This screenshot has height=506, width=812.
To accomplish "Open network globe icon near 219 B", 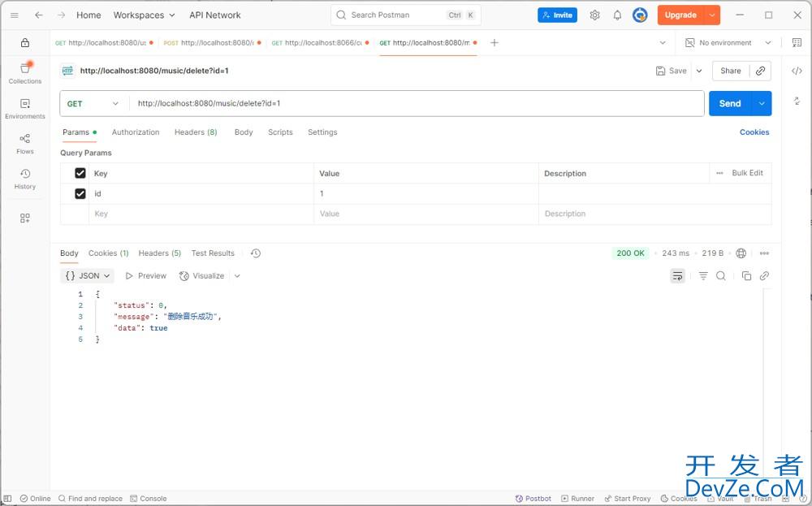I will [741, 253].
